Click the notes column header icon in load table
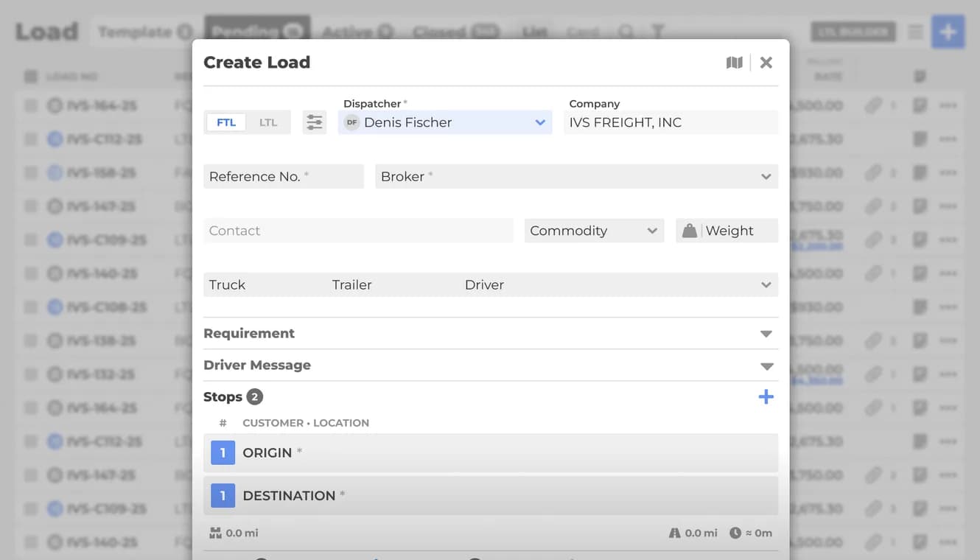The image size is (980, 560). click(920, 76)
